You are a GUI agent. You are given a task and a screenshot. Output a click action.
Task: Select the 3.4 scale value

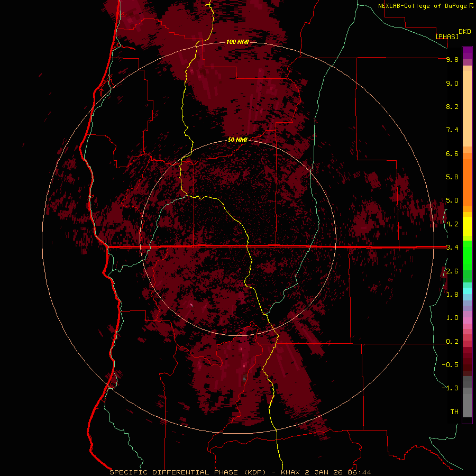click(452, 248)
